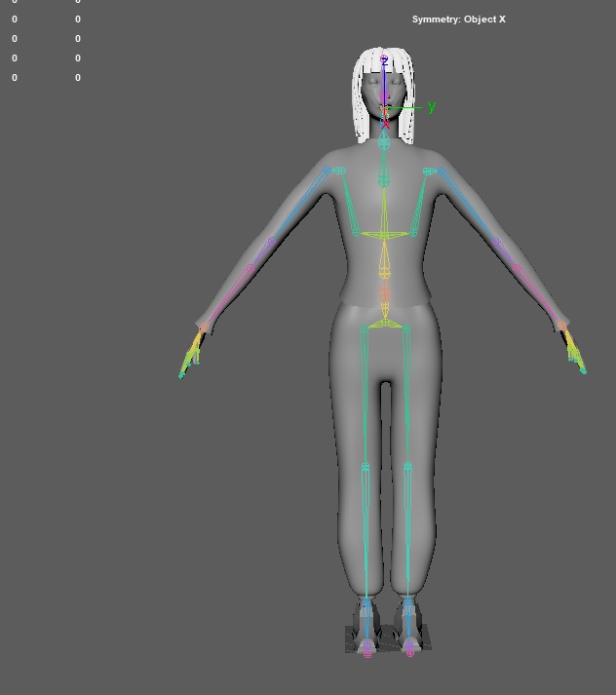
Task: Select the orange wrist joint on screen-right hand
Action: pyautogui.click(x=562, y=326)
